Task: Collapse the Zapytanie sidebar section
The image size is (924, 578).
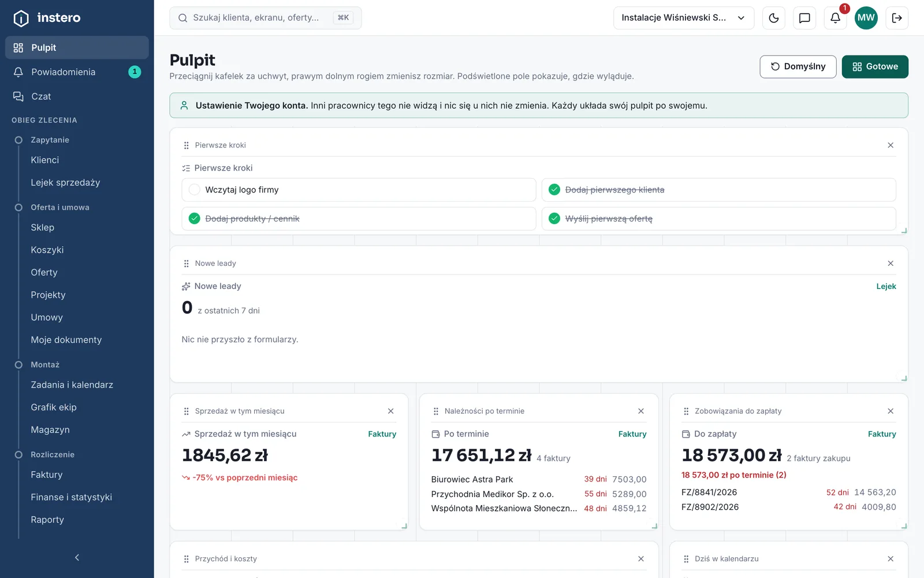Action: [x=50, y=140]
